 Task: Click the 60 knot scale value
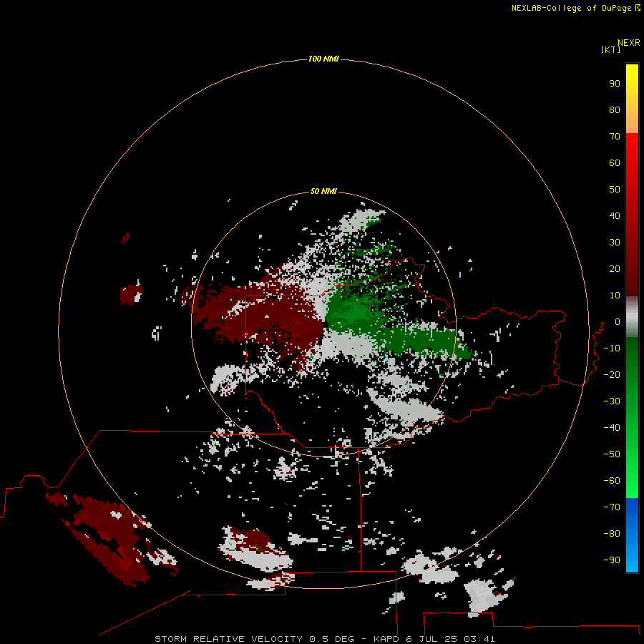[615, 163]
